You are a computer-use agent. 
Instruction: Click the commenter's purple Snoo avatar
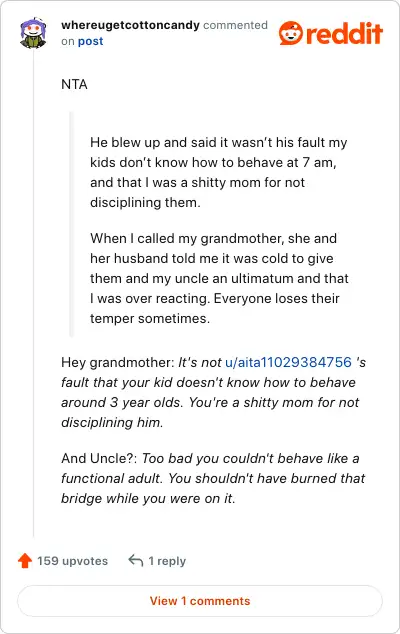(x=33, y=33)
